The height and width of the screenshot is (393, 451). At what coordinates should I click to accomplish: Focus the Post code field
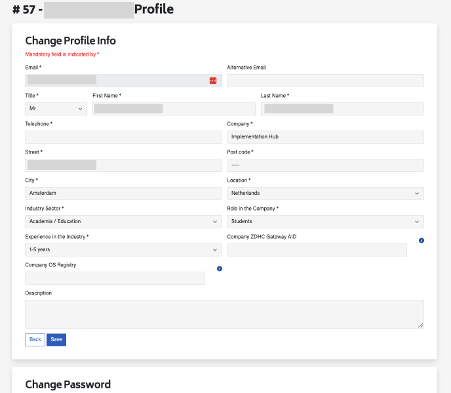[x=325, y=165]
